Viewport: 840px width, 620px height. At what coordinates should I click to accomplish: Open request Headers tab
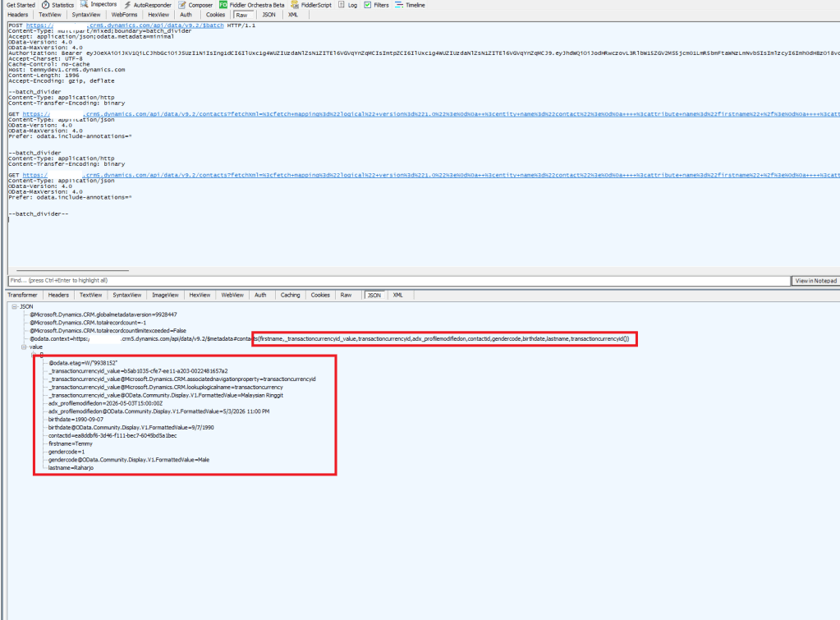pos(18,15)
